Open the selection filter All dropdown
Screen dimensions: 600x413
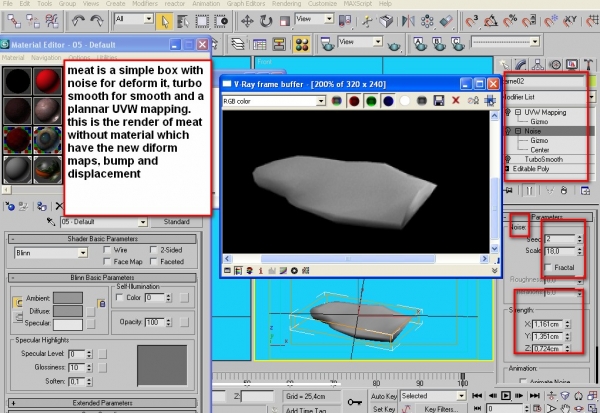click(x=148, y=18)
